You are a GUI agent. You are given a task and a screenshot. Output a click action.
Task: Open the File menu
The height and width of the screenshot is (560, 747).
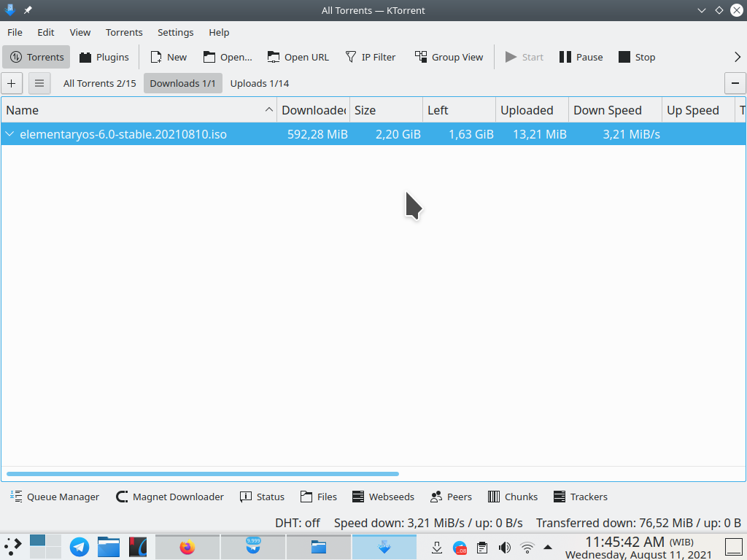(15, 32)
